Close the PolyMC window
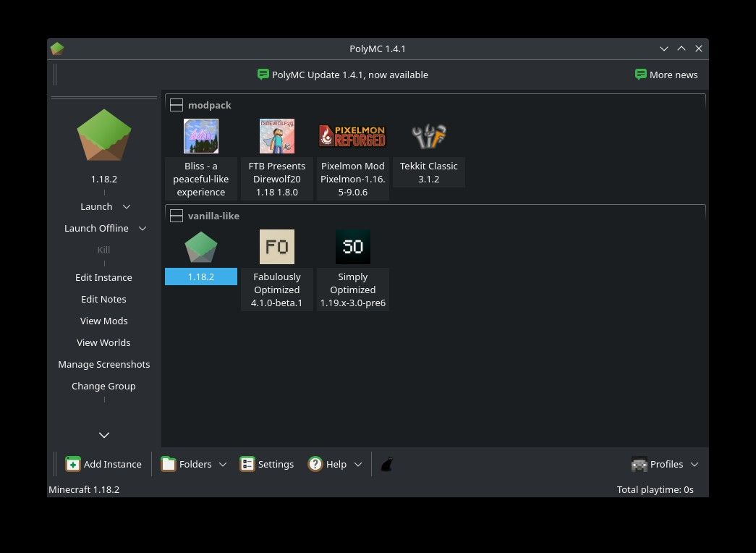This screenshot has width=756, height=553. coord(699,48)
